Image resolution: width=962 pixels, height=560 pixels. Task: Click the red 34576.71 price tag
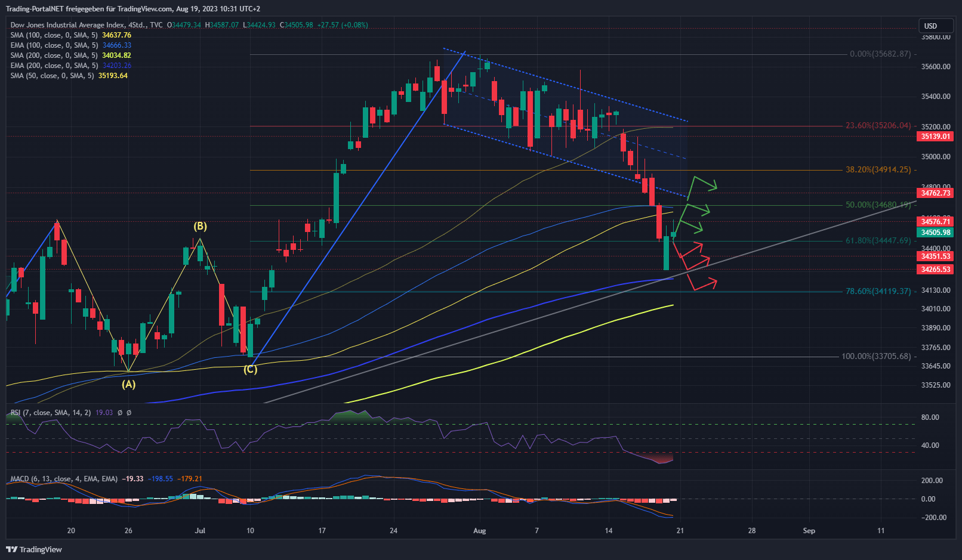(935, 222)
